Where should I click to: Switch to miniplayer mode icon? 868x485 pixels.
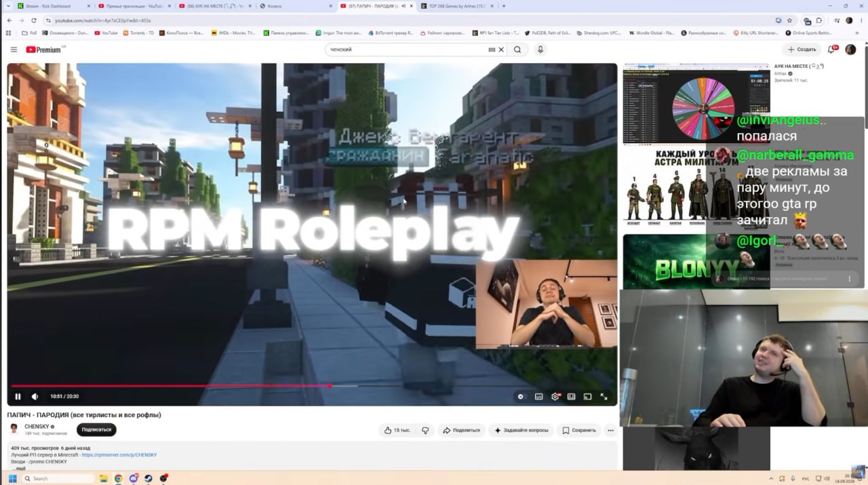click(572, 397)
